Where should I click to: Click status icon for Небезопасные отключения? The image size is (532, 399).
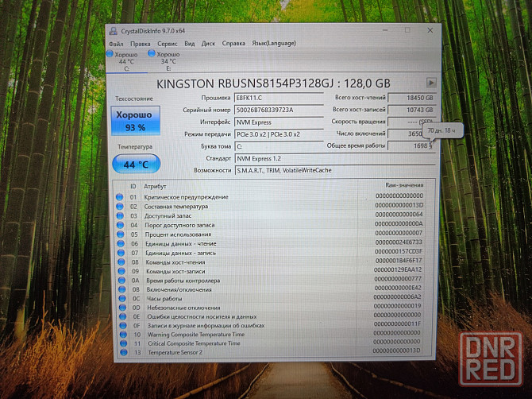pos(122,308)
